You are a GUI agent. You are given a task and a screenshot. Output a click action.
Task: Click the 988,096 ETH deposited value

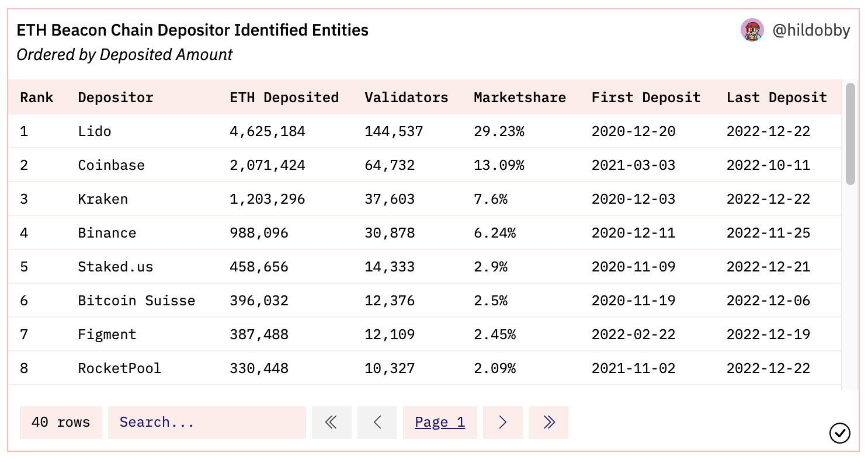pos(259,233)
